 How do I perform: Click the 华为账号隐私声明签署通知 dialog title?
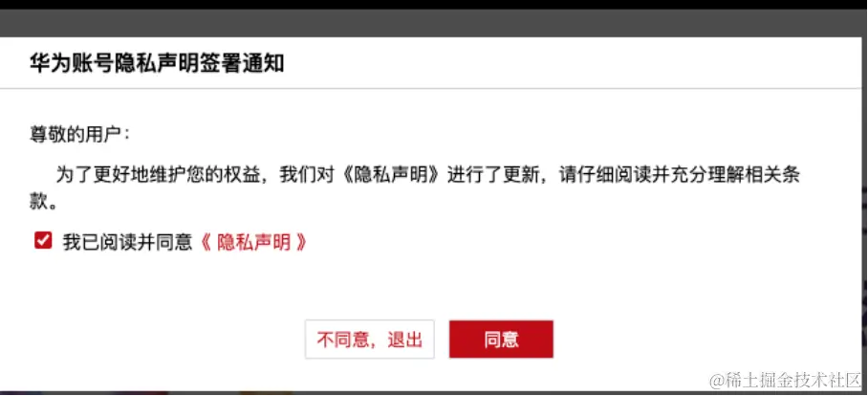pyautogui.click(x=157, y=64)
